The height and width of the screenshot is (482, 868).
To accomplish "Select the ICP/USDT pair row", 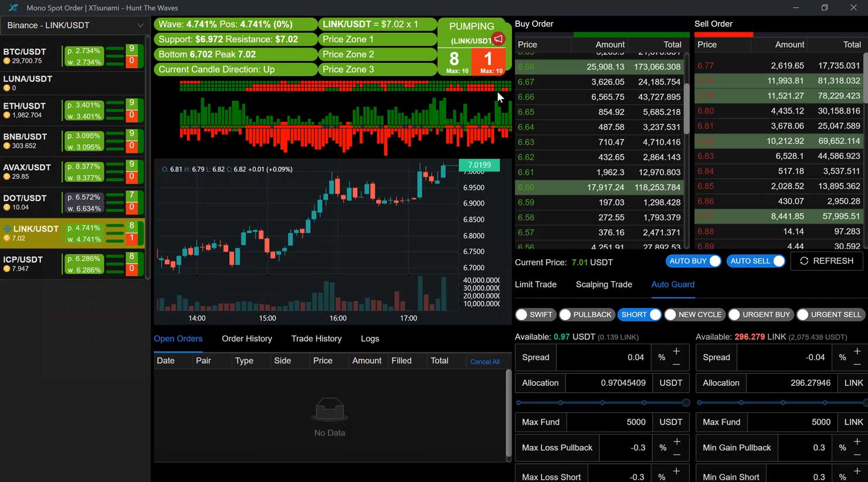I will (x=72, y=264).
